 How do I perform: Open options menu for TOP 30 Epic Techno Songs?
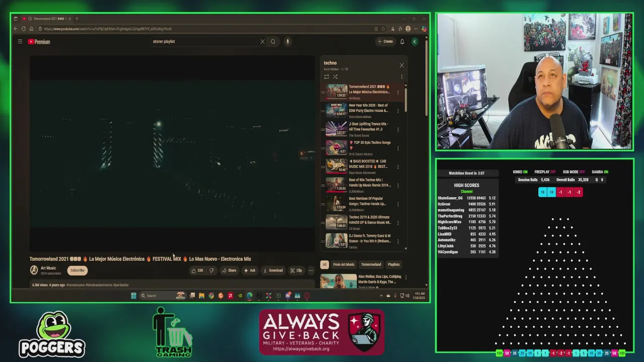(x=398, y=148)
